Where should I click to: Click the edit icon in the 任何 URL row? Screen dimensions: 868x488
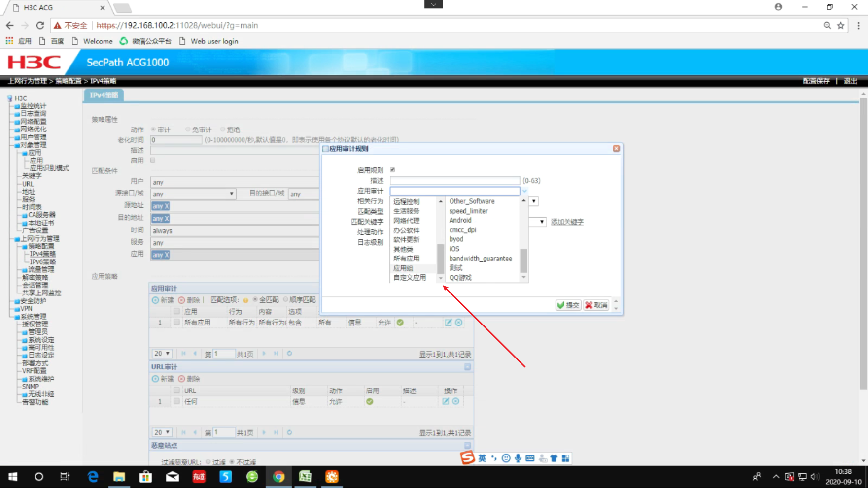click(x=446, y=401)
